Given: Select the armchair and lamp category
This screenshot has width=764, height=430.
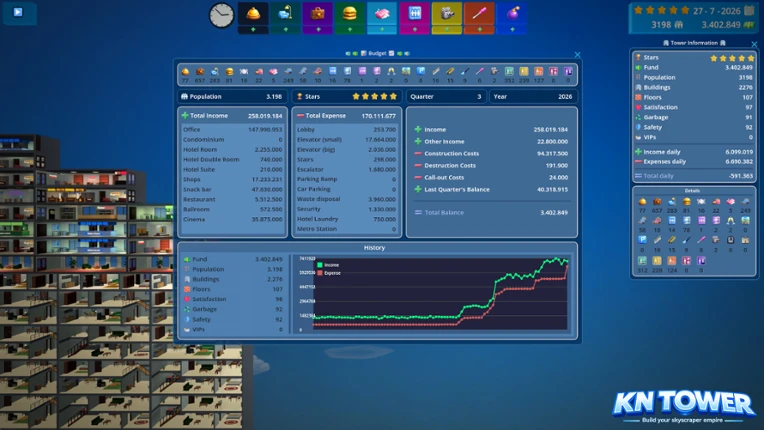Looking at the screenshot, I should click(x=286, y=14).
